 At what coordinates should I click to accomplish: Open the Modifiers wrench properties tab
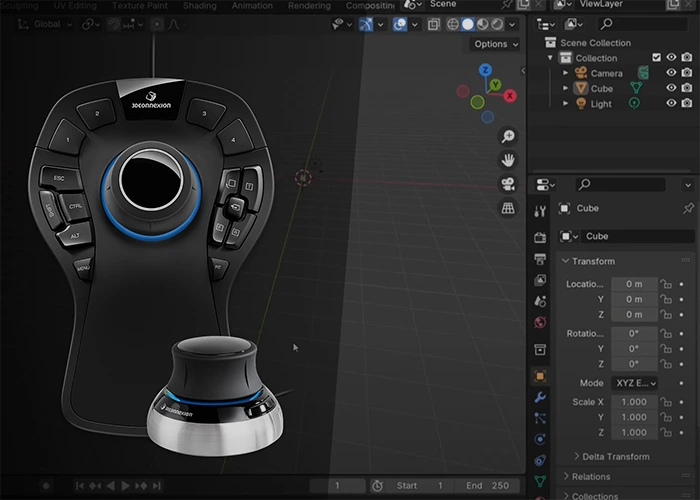pos(541,397)
